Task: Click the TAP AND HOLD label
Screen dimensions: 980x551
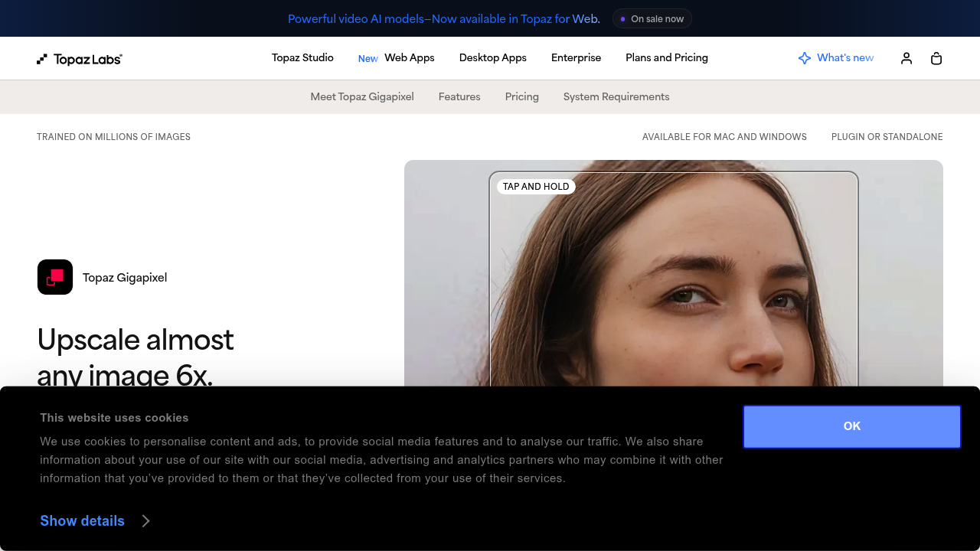Action: (536, 187)
